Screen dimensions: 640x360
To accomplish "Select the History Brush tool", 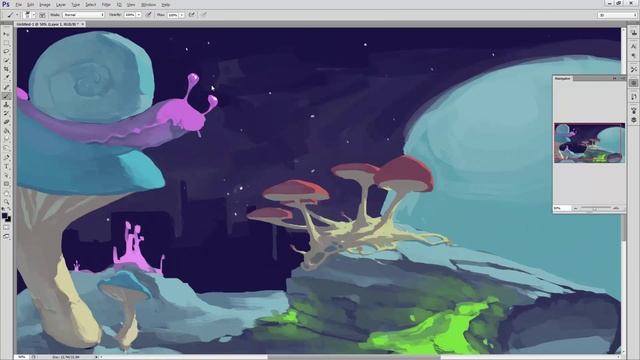I will 6,113.
